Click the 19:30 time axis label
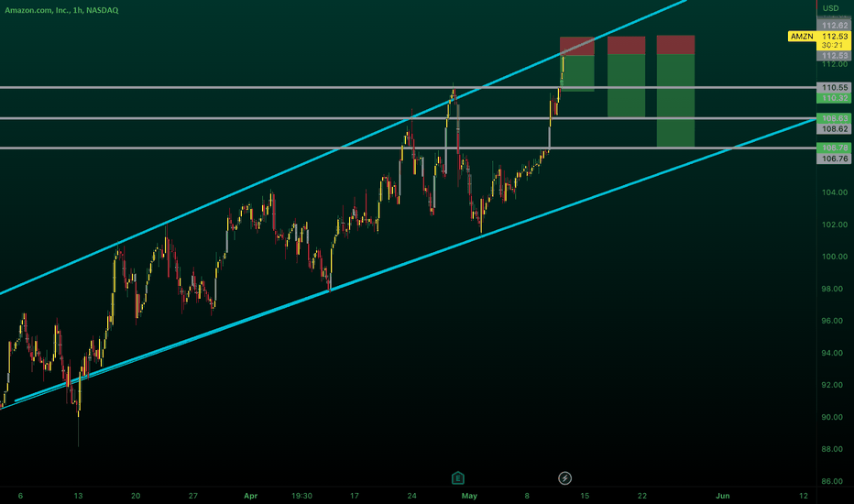854x504 pixels. point(301,496)
